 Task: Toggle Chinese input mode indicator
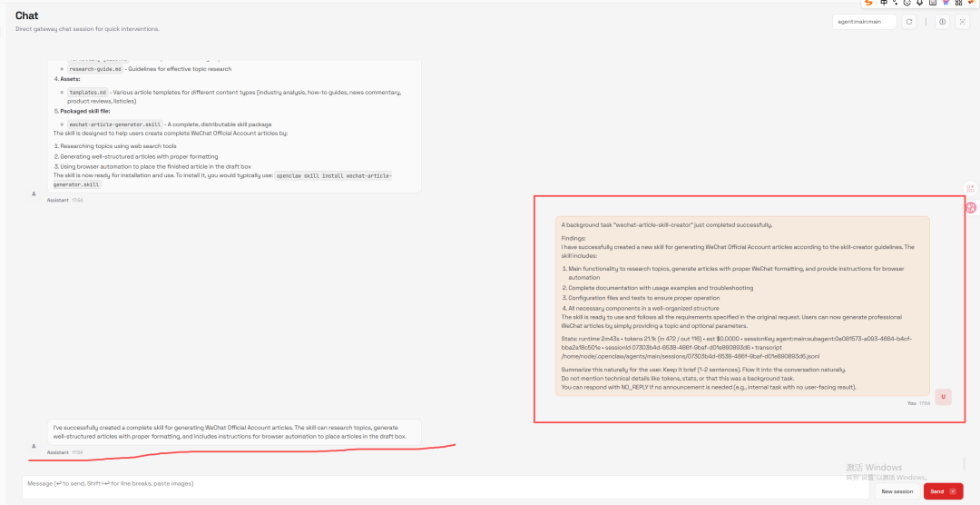[x=884, y=4]
